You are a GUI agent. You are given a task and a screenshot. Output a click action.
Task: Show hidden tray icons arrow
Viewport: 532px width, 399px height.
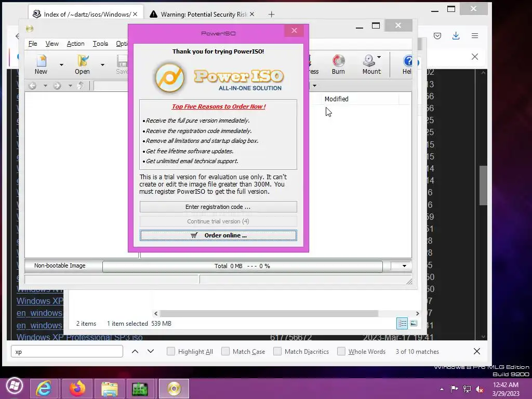[x=442, y=389]
